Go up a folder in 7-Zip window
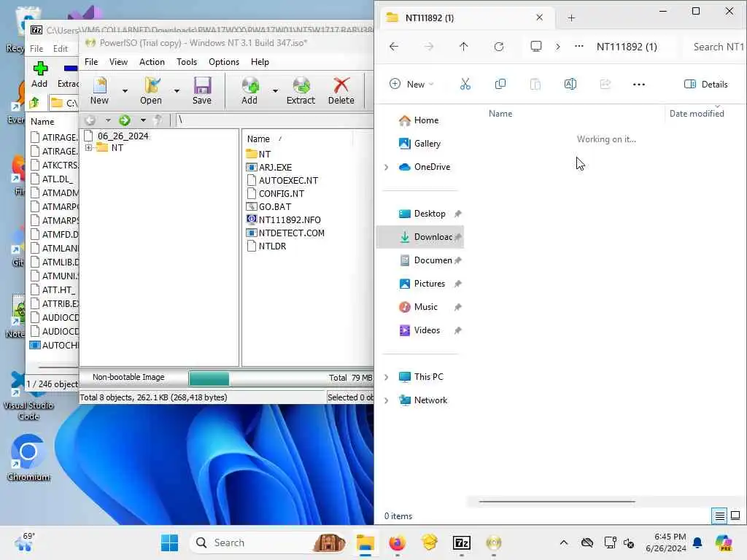 (34, 102)
